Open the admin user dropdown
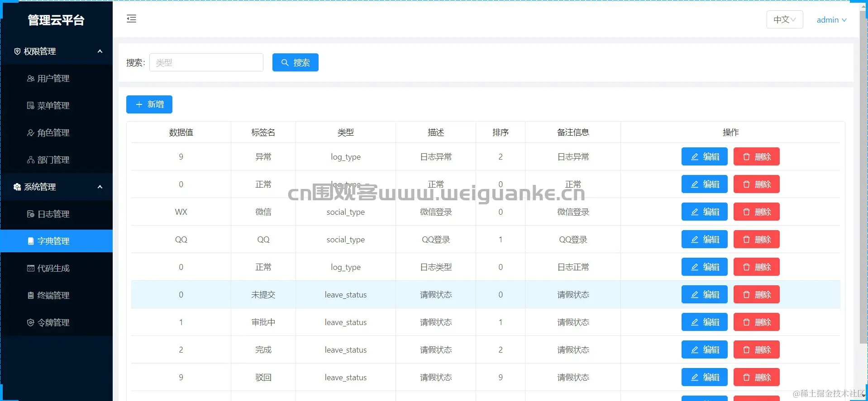The image size is (868, 401). [x=831, y=20]
